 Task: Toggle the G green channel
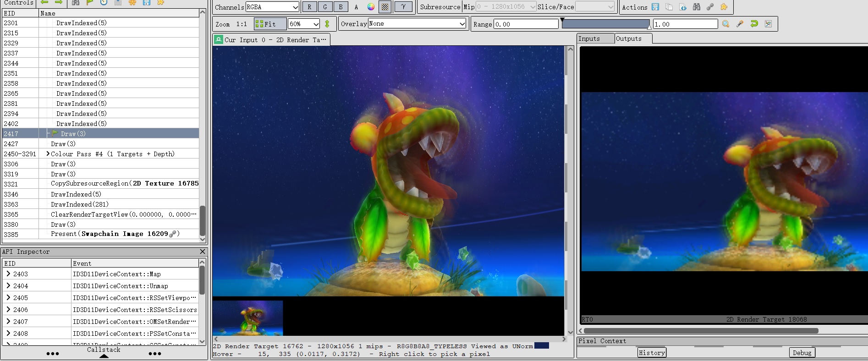tap(325, 7)
